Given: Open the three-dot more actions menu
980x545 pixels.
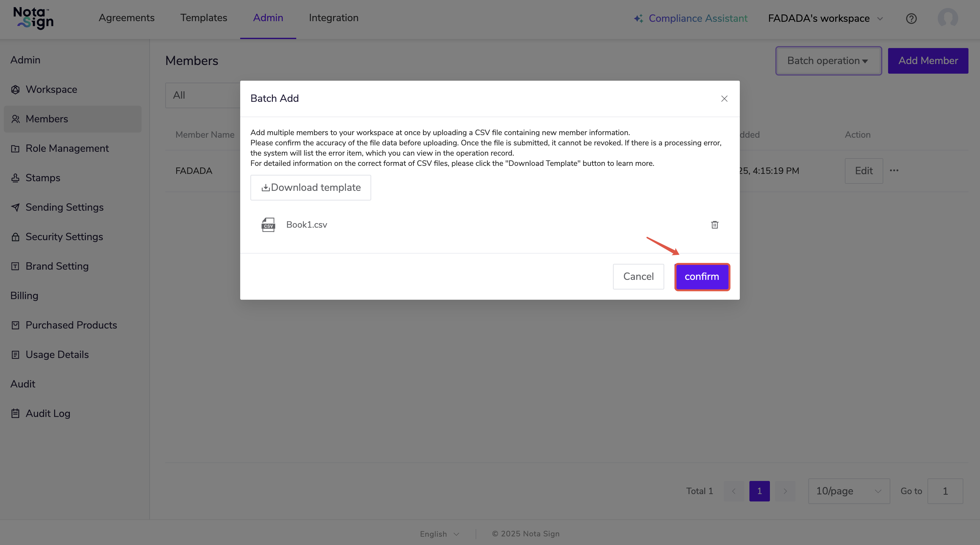Looking at the screenshot, I should (x=894, y=170).
